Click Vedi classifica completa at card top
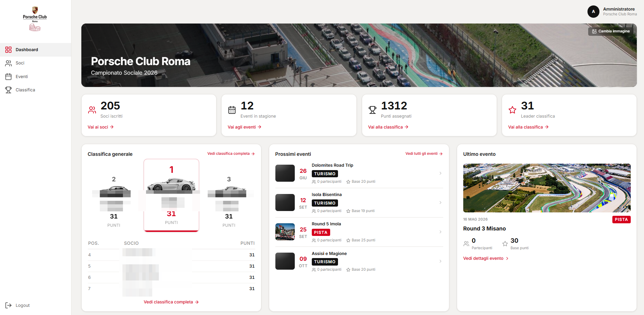 (x=231, y=154)
